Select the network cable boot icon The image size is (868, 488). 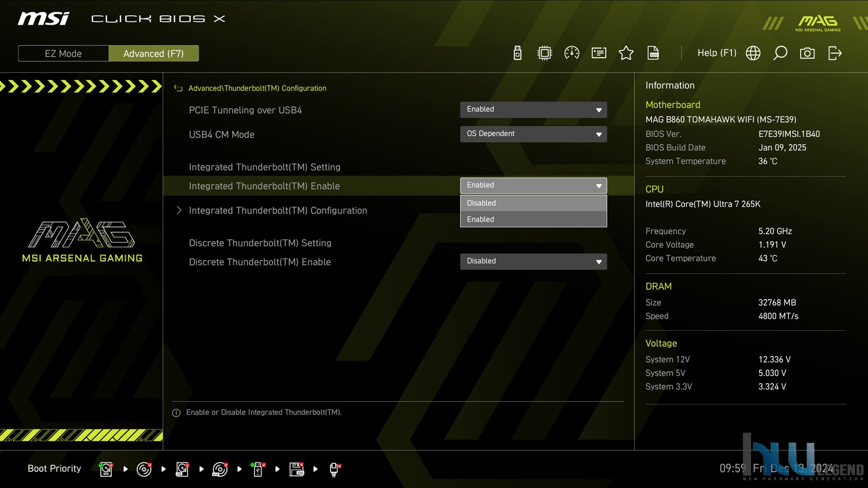pyautogui.click(x=334, y=469)
